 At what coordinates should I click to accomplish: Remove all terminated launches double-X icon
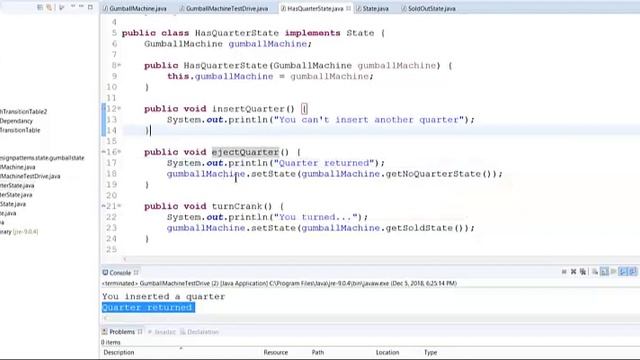[x=583, y=272]
